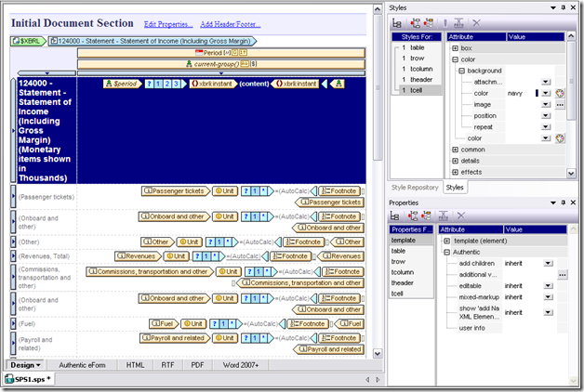Switch to Style Repository tab

tap(415, 188)
